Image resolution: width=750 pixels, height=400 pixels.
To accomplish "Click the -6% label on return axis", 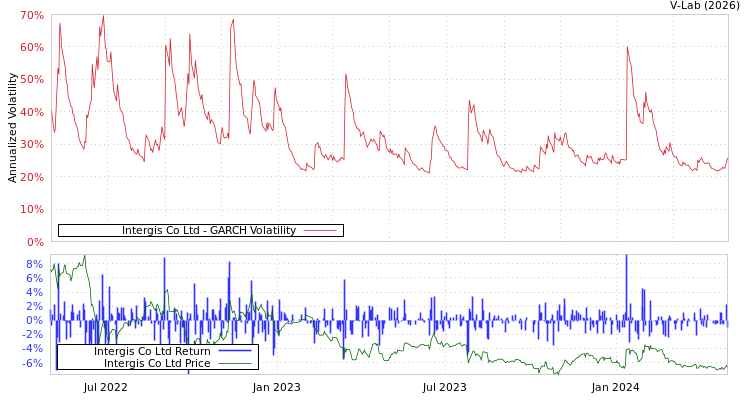I will coord(33,363).
